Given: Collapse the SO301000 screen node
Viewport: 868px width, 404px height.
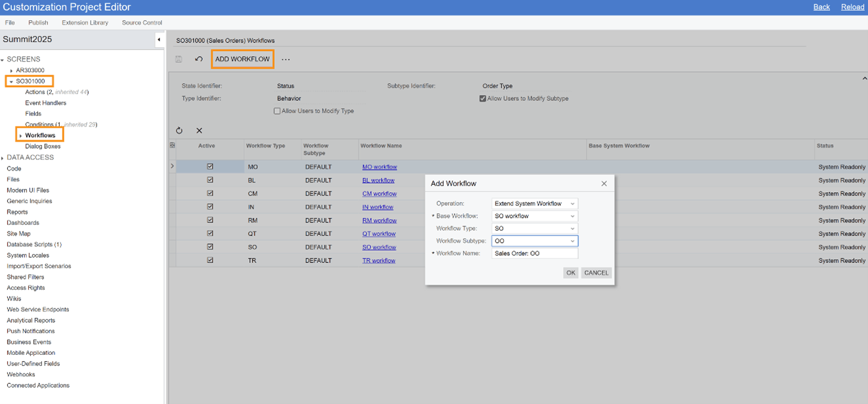Looking at the screenshot, I should coord(11,81).
